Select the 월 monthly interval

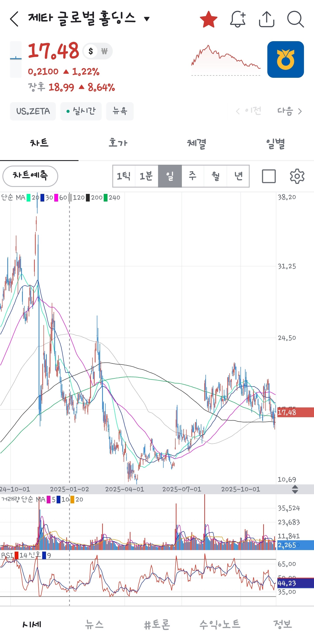point(215,176)
